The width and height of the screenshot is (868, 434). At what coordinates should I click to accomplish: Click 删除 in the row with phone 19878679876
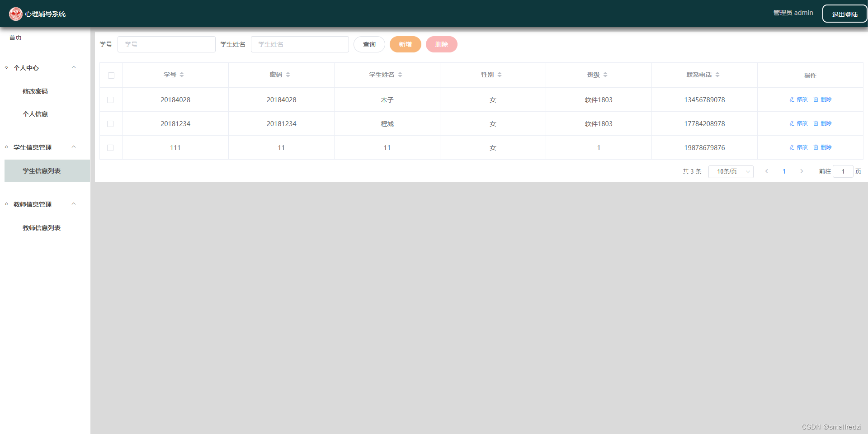pyautogui.click(x=822, y=147)
